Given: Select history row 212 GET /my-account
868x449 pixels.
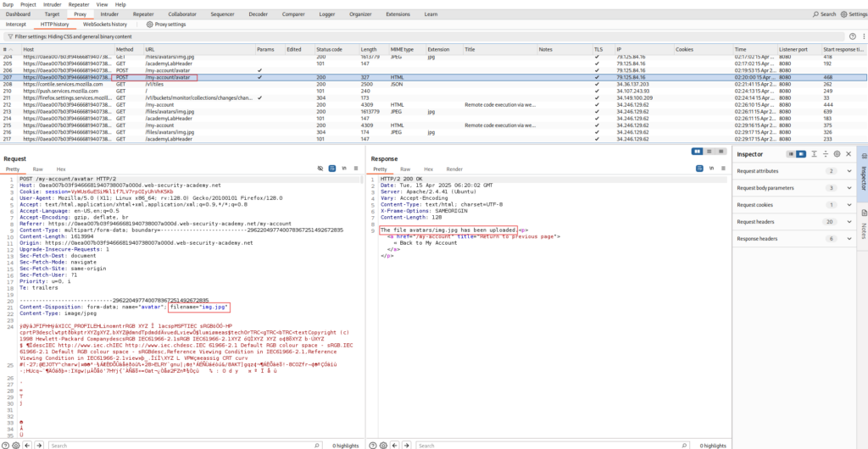Looking at the screenshot, I should click(434, 104).
